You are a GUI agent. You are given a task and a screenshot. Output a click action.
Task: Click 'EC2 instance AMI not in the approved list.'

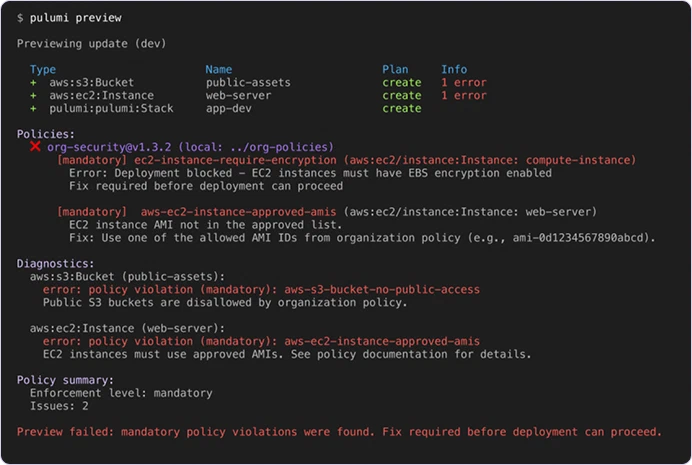pos(205,225)
